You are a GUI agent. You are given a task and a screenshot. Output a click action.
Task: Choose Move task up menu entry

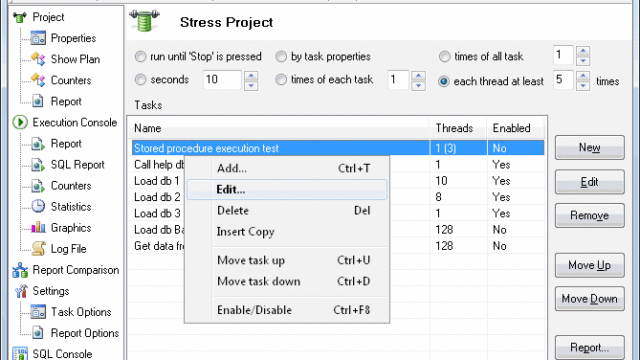[x=287, y=260]
